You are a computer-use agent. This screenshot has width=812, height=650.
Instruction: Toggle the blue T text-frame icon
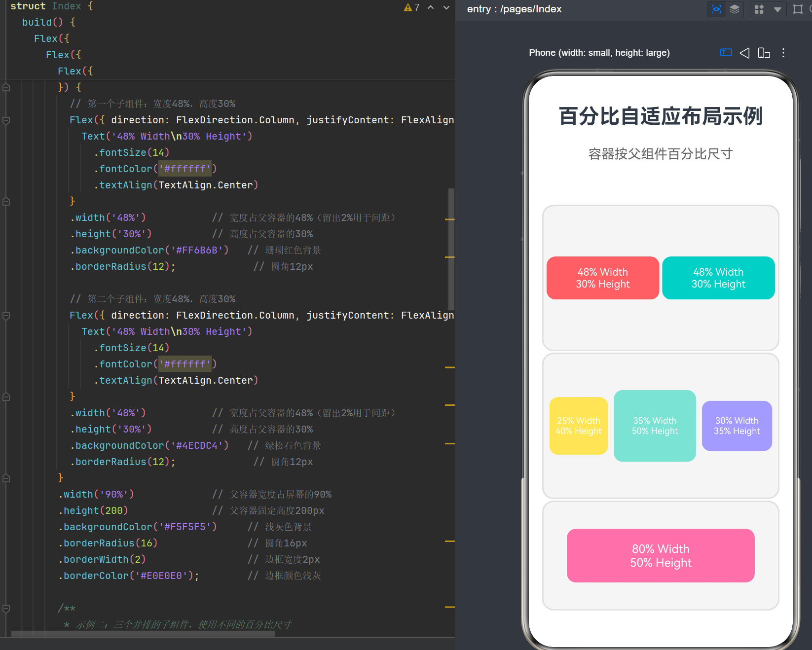pos(726,52)
